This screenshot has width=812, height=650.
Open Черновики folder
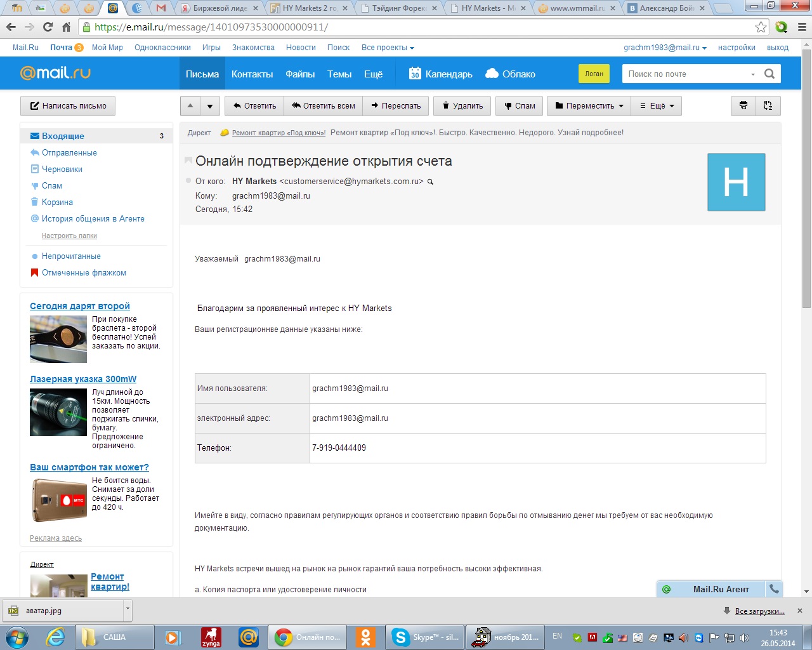pyautogui.click(x=62, y=169)
